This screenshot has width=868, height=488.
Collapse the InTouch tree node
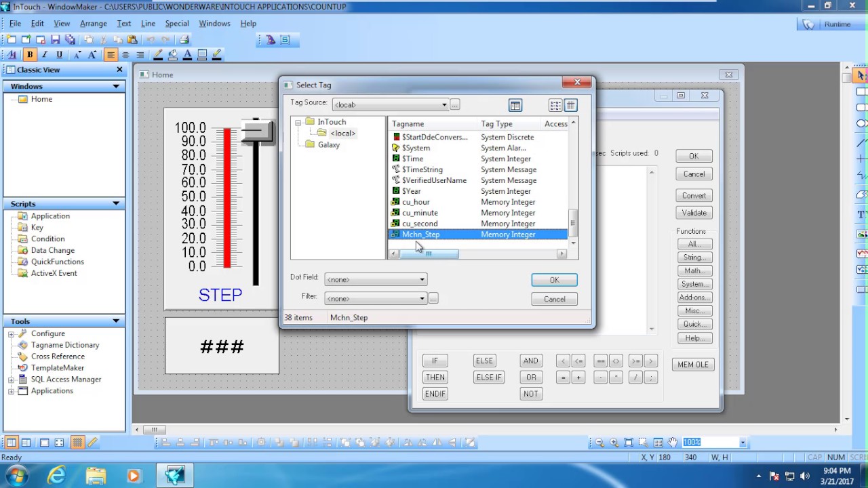(x=298, y=123)
